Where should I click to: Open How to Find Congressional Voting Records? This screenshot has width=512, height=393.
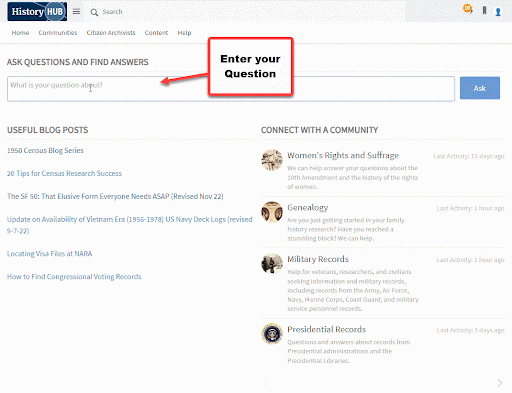[74, 277]
